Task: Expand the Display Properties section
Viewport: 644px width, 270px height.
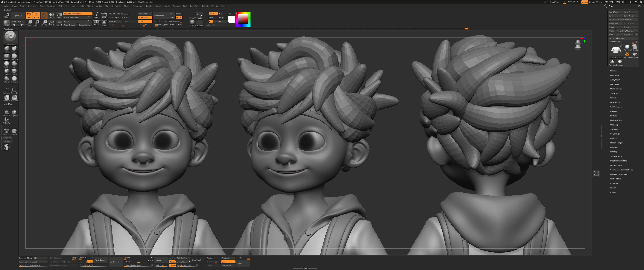Action: (x=618, y=175)
